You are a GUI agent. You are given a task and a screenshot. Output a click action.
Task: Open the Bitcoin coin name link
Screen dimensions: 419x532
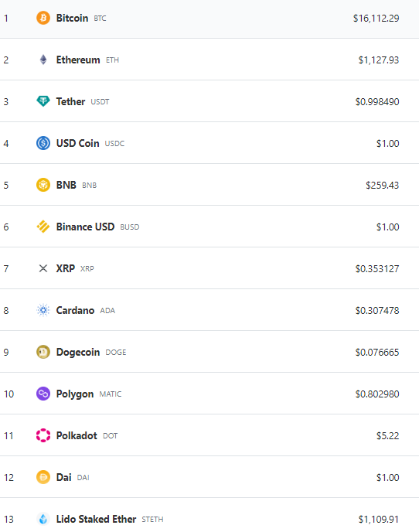(x=72, y=18)
